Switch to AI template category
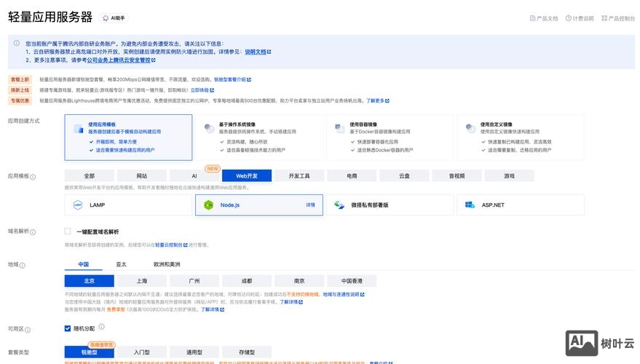This screenshot has height=364, width=640. tap(194, 176)
